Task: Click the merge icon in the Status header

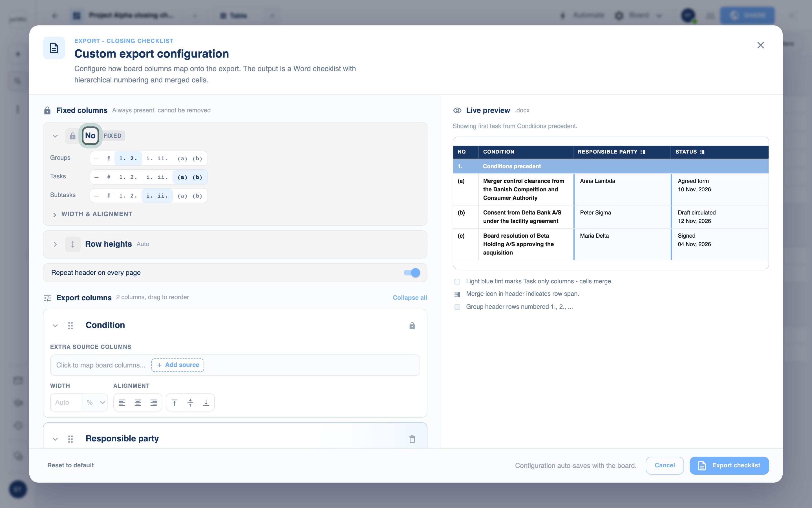Action: (x=702, y=152)
